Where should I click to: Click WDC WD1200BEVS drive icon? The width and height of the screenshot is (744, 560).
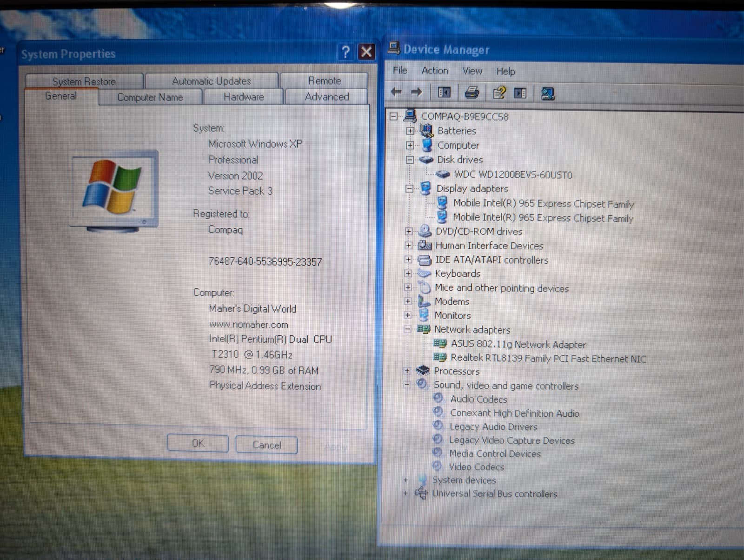[442, 174]
